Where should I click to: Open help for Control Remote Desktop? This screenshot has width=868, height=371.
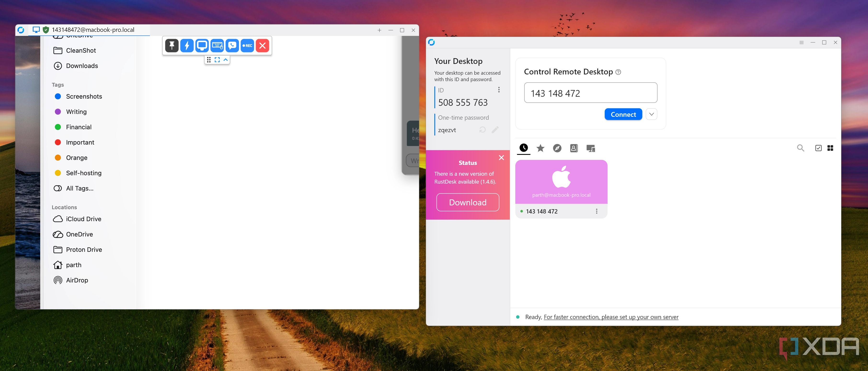(618, 72)
